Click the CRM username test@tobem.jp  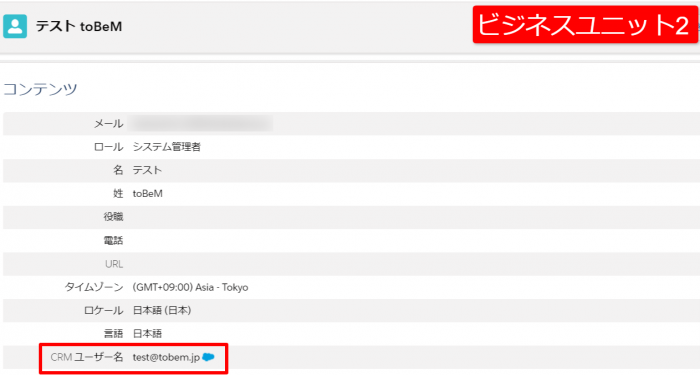click(x=166, y=357)
